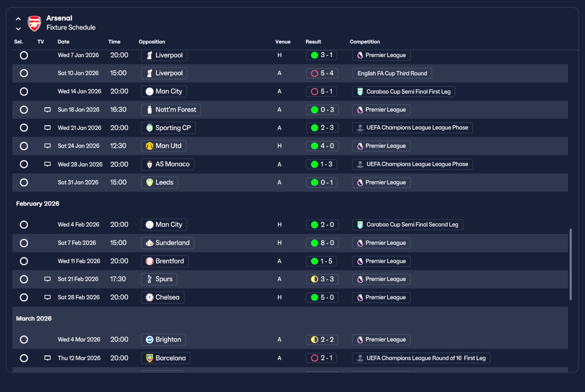
Task: Open Sporting CP team button
Action: pyautogui.click(x=168, y=128)
